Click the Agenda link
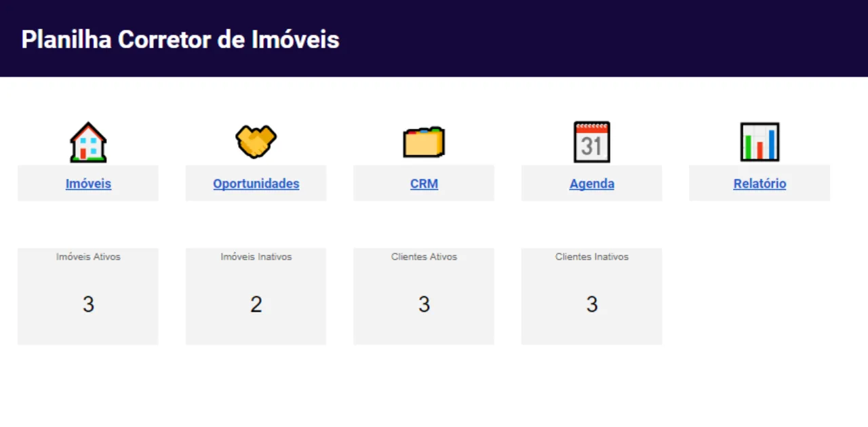Image resolution: width=868 pixels, height=427 pixels. click(591, 184)
